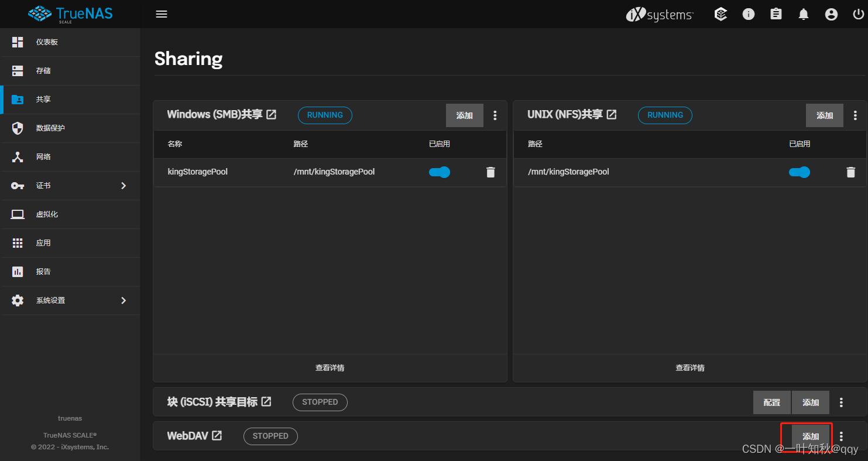Image resolution: width=868 pixels, height=461 pixels.
Task: Click SMB RUNNING status badge
Action: coord(325,115)
